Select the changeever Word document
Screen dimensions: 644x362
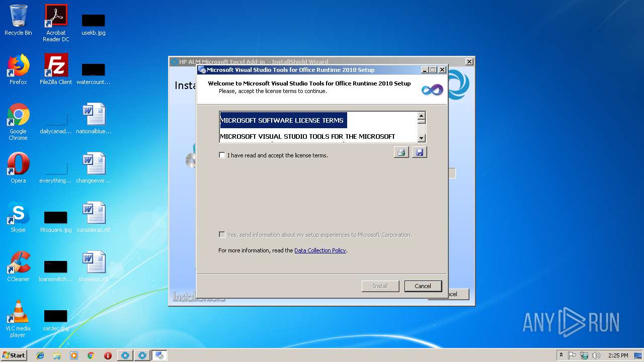[x=94, y=168]
